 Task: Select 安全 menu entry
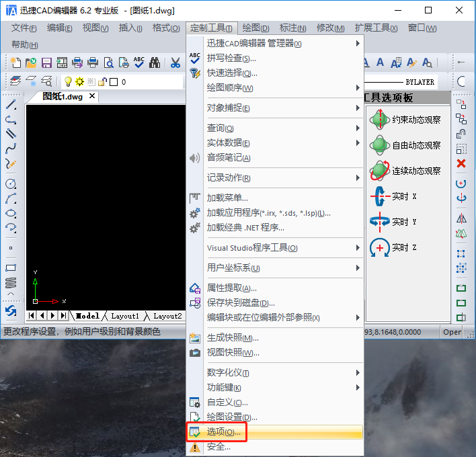click(275, 447)
